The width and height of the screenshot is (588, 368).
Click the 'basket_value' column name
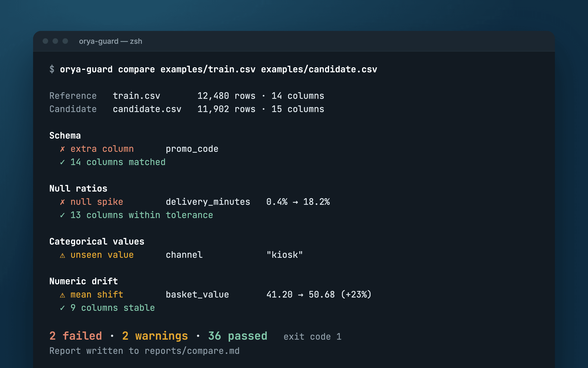(x=197, y=295)
